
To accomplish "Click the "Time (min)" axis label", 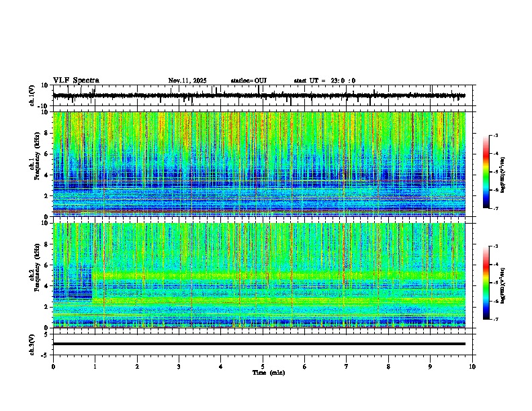I will [269, 373].
